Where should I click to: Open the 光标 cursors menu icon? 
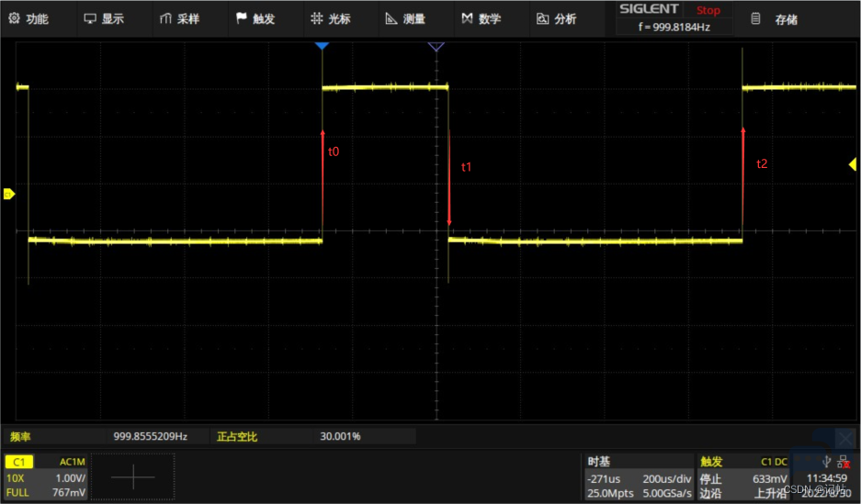tap(316, 18)
